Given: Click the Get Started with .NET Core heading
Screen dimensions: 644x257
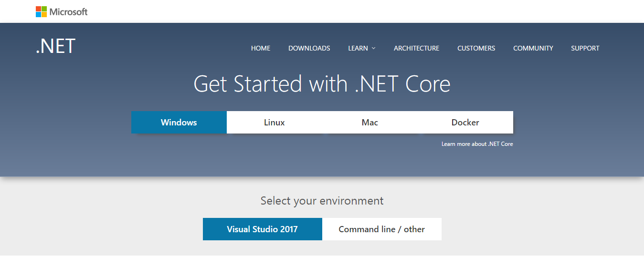Looking at the screenshot, I should tap(322, 84).
